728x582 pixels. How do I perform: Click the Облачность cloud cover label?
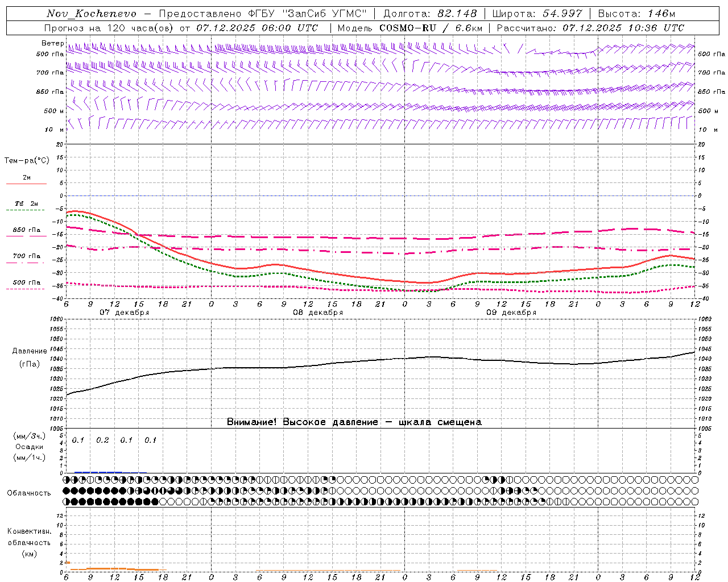coord(28,493)
